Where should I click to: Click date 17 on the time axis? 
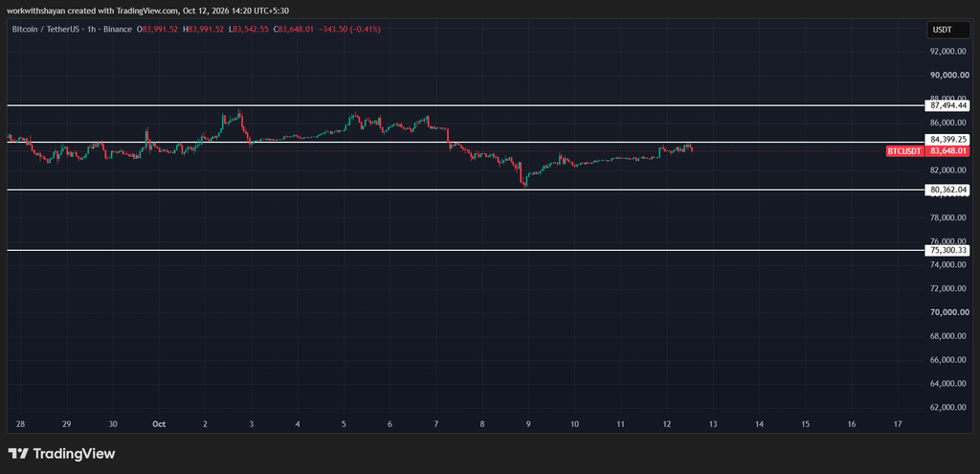(898, 424)
